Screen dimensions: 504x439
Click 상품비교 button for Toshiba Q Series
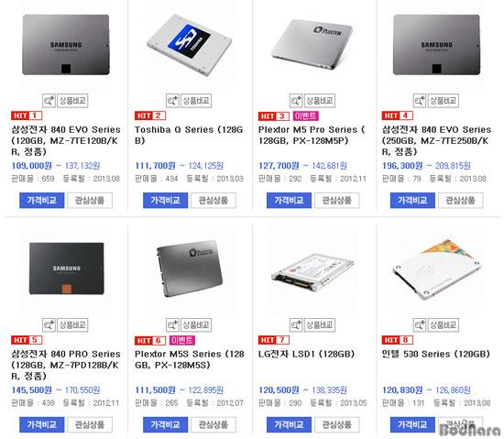[196, 101]
